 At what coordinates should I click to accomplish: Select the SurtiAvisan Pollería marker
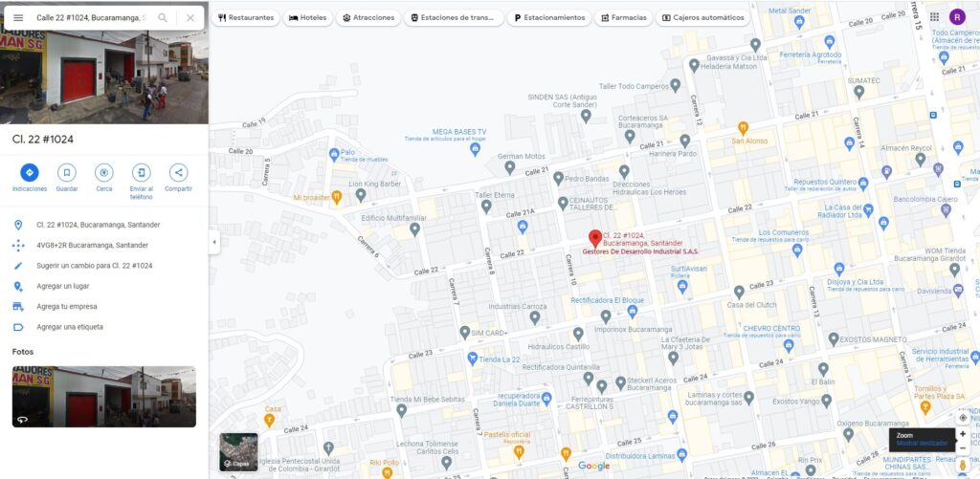[681, 286]
